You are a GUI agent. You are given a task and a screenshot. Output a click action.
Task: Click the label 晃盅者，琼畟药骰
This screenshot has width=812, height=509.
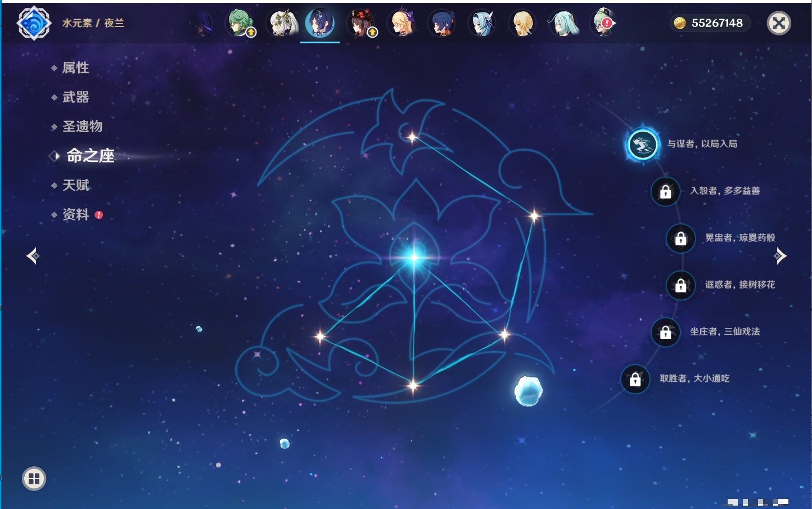[x=740, y=238]
